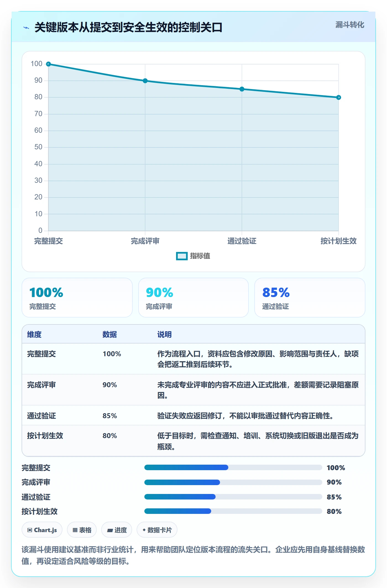
Task: Click the 通过验证 label on the chart x-axis
Action: [x=242, y=241]
